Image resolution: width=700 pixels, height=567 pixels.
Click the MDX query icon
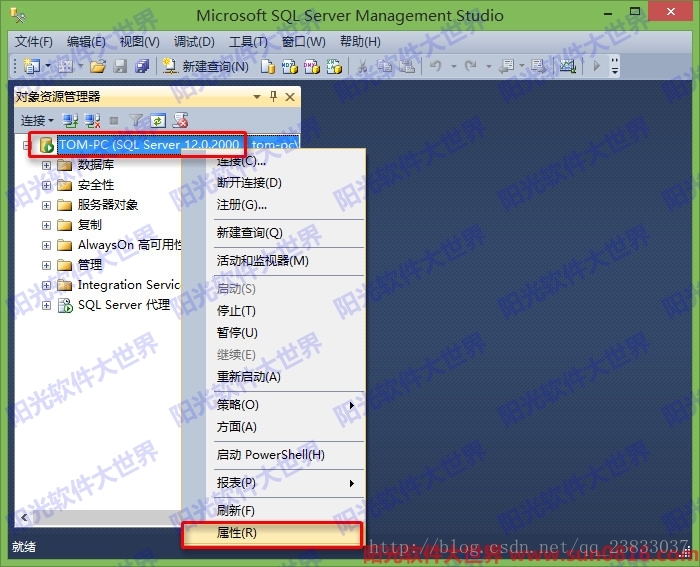(290, 67)
